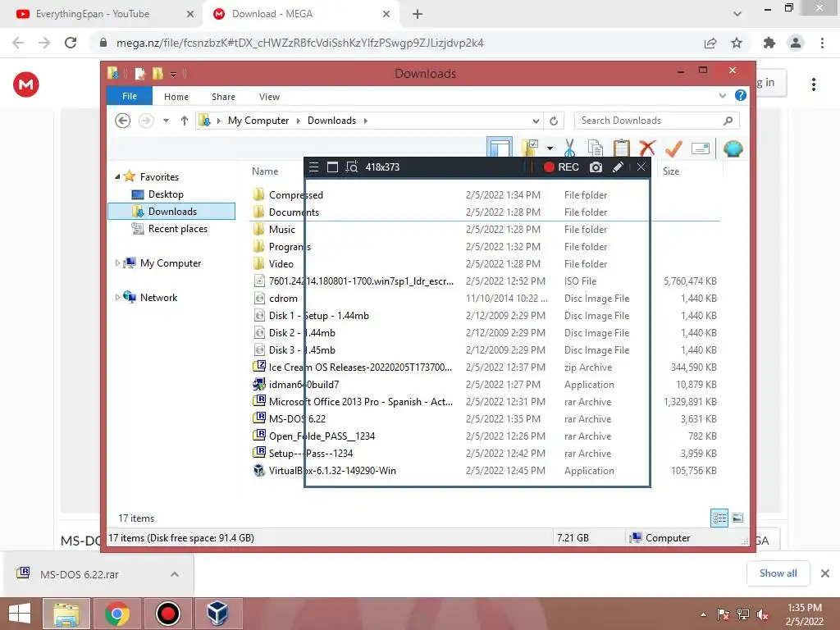Click the red Delete X icon
The height and width of the screenshot is (630, 840).
click(x=648, y=148)
